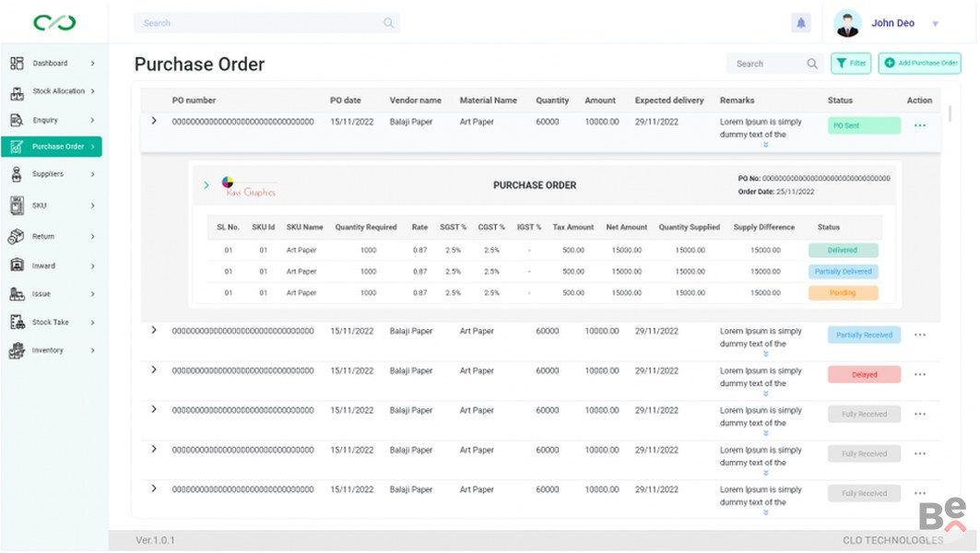Click the notification bell icon
Screen dimensions: 980x553
(x=800, y=23)
